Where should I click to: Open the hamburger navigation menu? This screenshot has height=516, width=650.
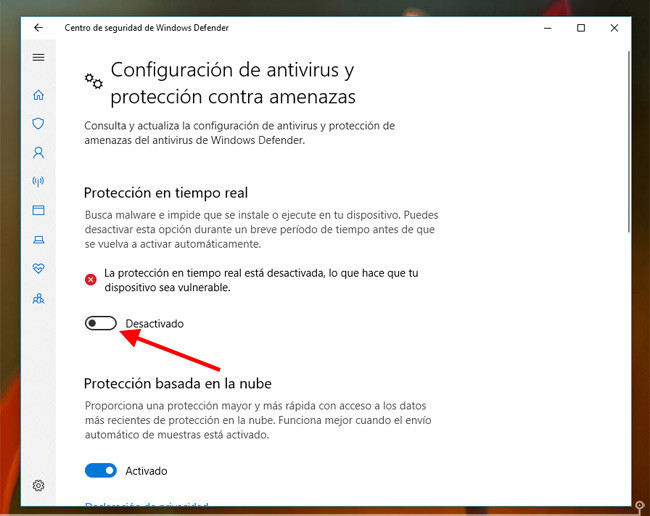38,57
